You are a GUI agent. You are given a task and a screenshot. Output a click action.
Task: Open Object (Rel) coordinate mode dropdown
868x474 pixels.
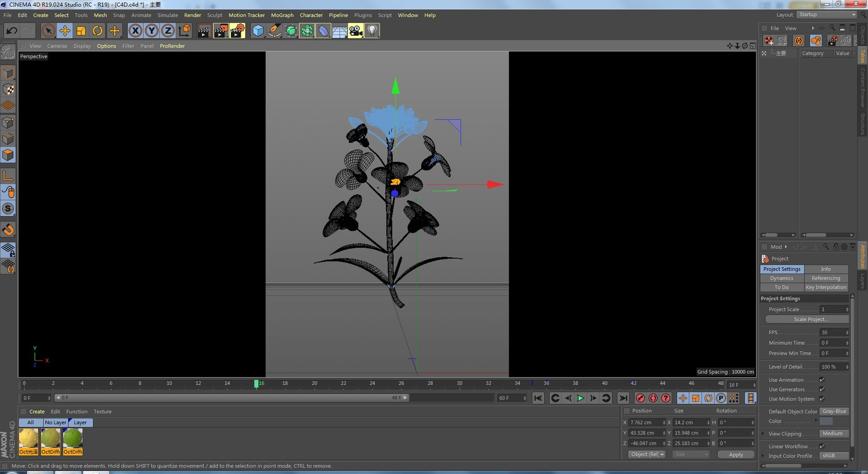tap(647, 455)
